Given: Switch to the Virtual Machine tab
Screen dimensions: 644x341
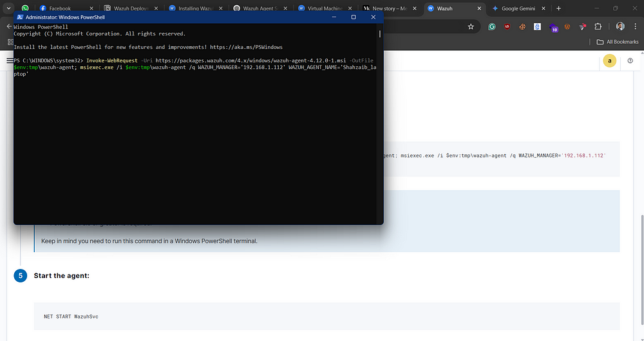Looking at the screenshot, I should 320,8.
